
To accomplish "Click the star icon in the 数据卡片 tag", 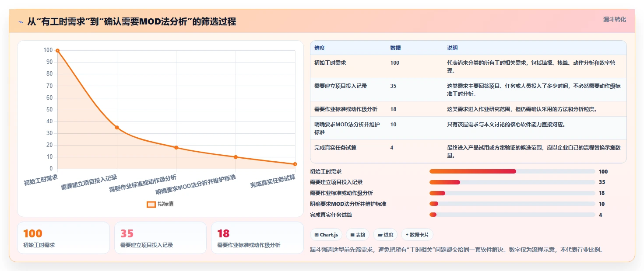I will 407,235.
